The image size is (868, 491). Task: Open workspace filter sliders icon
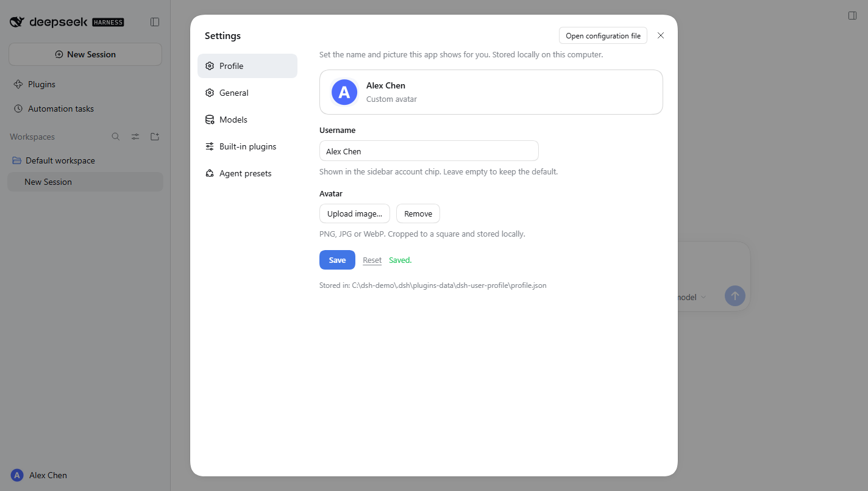(135, 137)
